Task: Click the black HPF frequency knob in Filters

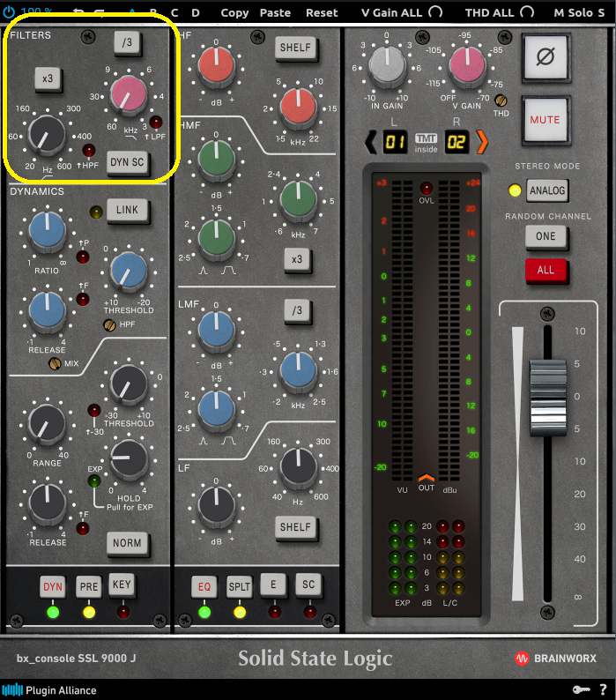Action: coord(47,135)
